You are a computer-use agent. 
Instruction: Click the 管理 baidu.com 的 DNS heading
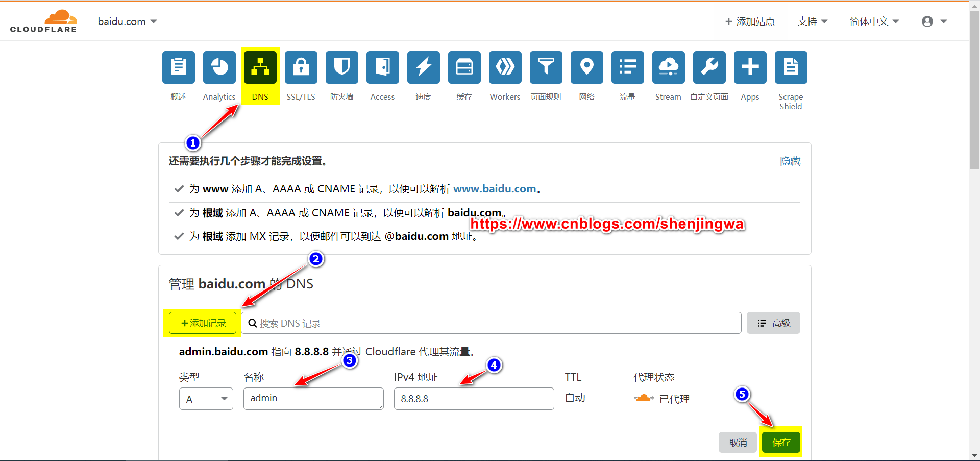coord(241,284)
